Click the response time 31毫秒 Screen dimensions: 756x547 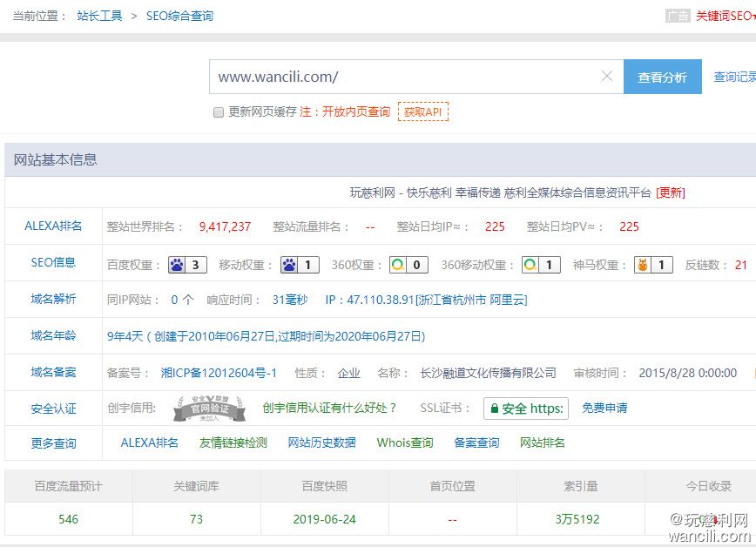(x=290, y=300)
